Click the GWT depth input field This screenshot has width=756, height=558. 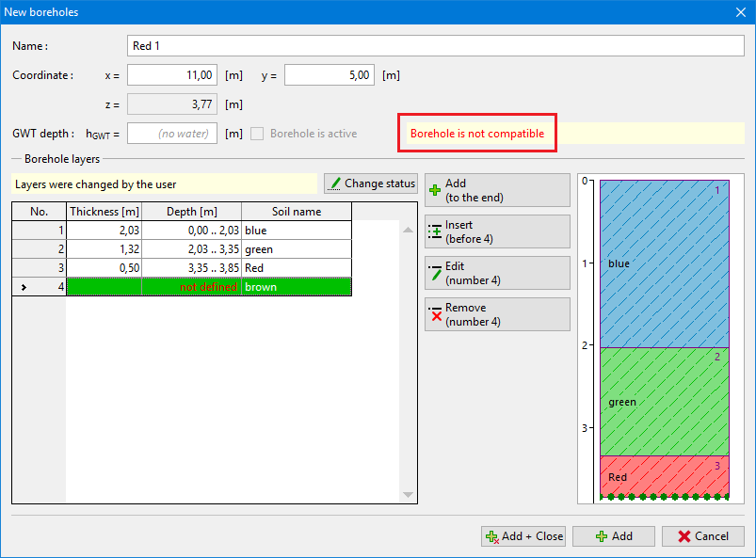click(x=172, y=134)
